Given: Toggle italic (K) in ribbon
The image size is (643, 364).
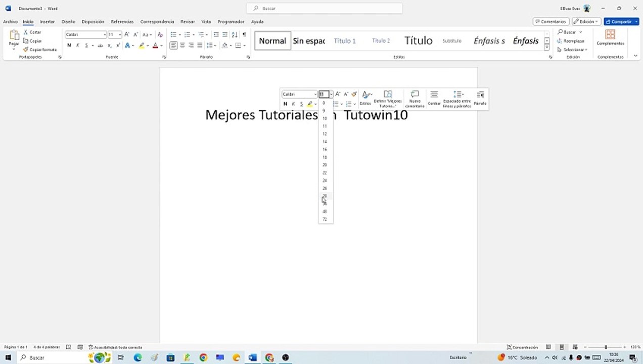Looking at the screenshot, I should (77, 45).
